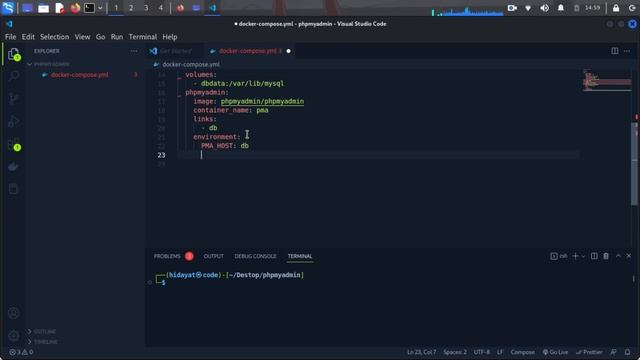Maximize terminal panel with up chevron
Viewport: 640px width, 360px height.
coord(618,256)
